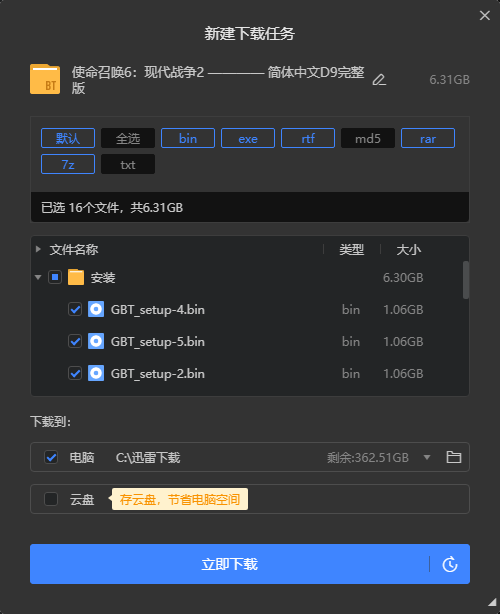Toggle the md5 file type filter
This screenshot has height=614, width=500.
368,138
